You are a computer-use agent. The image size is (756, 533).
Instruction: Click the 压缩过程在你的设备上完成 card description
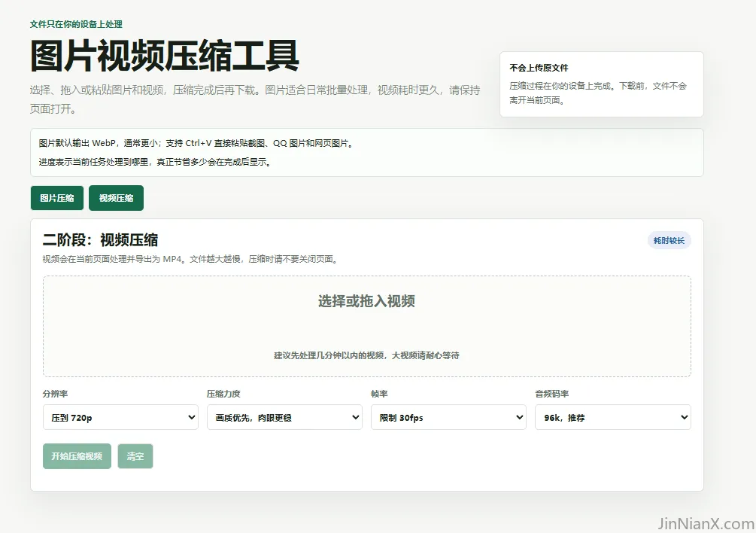[x=598, y=93]
